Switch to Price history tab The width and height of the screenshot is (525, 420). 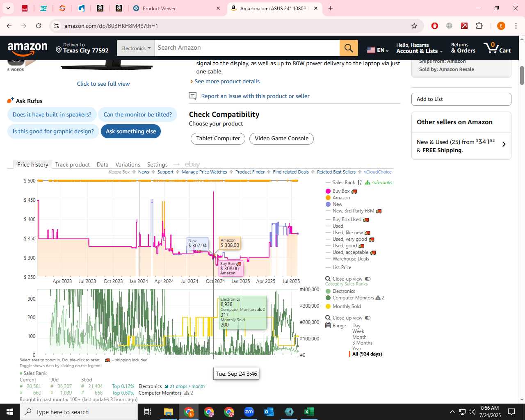tap(32, 164)
